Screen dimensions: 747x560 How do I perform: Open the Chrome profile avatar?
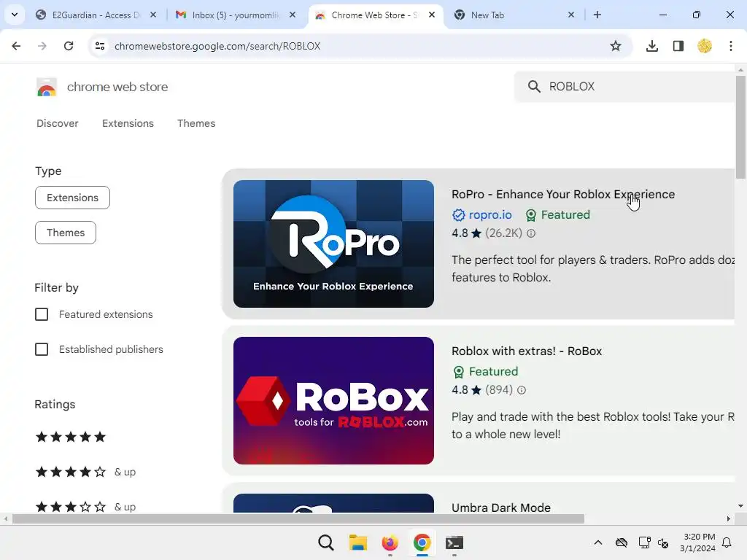click(705, 46)
